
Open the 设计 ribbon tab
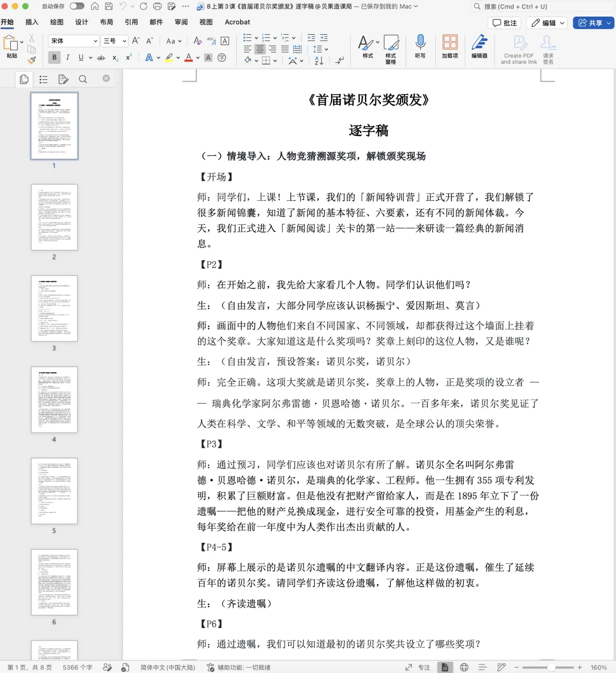coord(82,22)
